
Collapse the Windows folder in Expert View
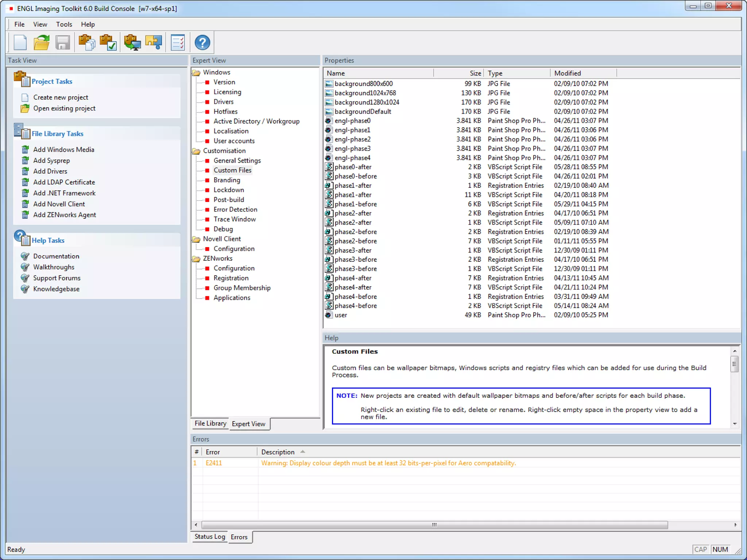click(x=197, y=73)
